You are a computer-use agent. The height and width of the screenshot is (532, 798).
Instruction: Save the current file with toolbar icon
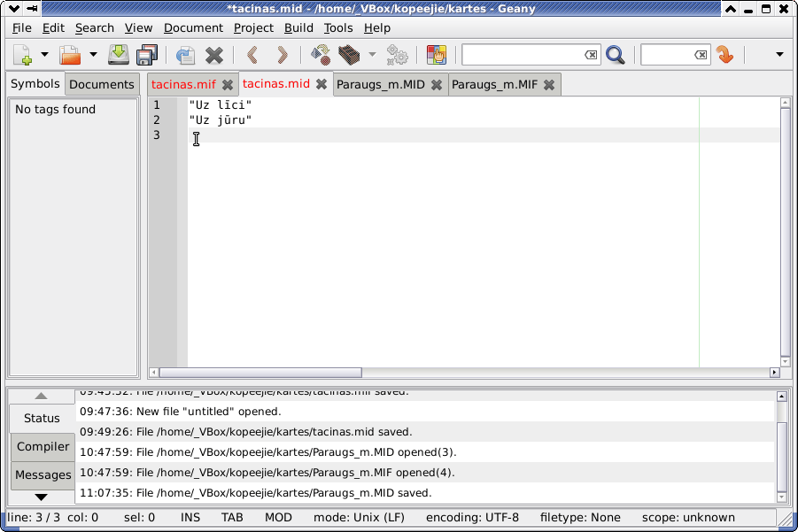point(118,55)
